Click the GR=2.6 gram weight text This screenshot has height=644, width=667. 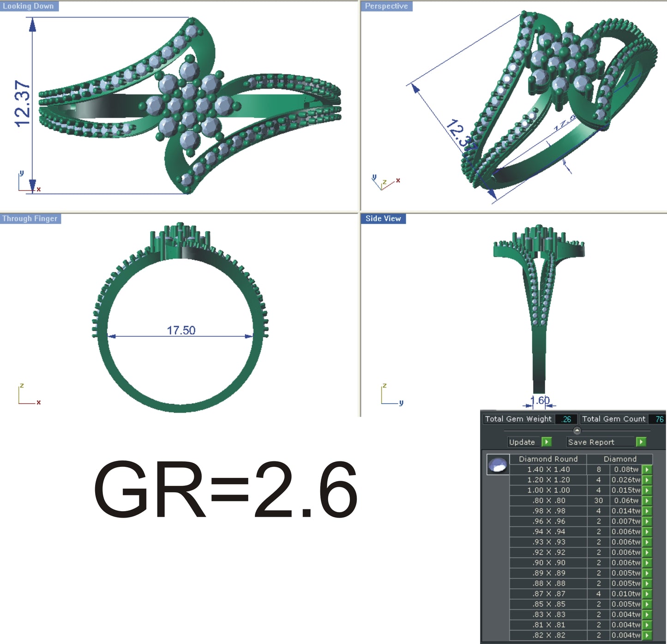[226, 489]
